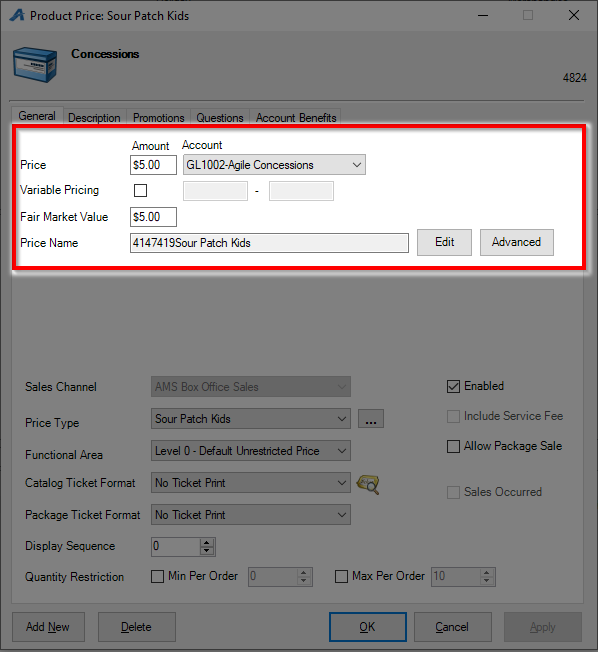Expand the Functional Area dropdown
Viewport: 598px width, 652px height.
251,451
